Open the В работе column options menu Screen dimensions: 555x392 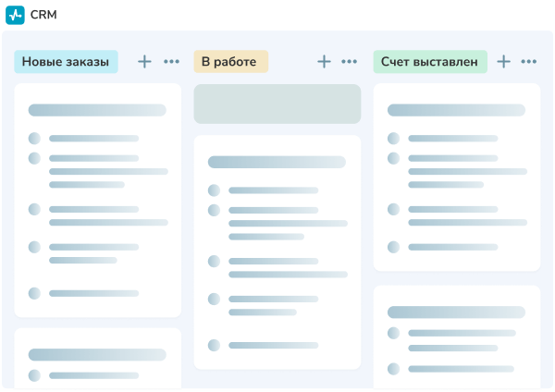click(350, 61)
